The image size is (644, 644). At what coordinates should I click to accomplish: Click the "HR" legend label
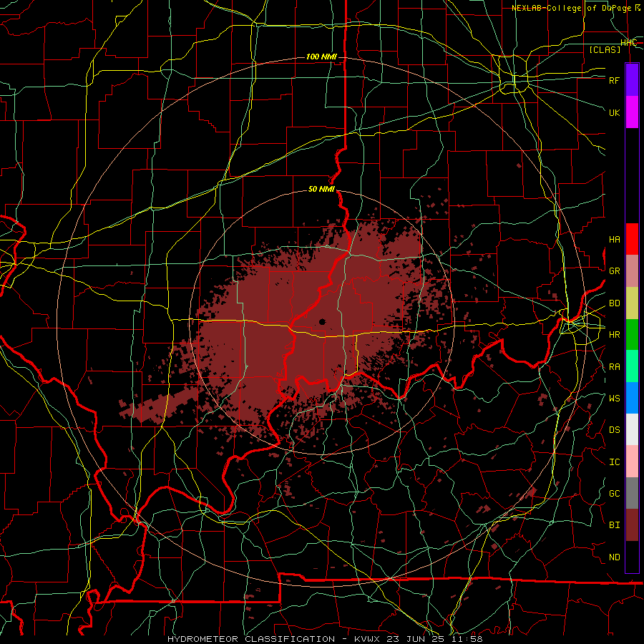pyautogui.click(x=614, y=335)
